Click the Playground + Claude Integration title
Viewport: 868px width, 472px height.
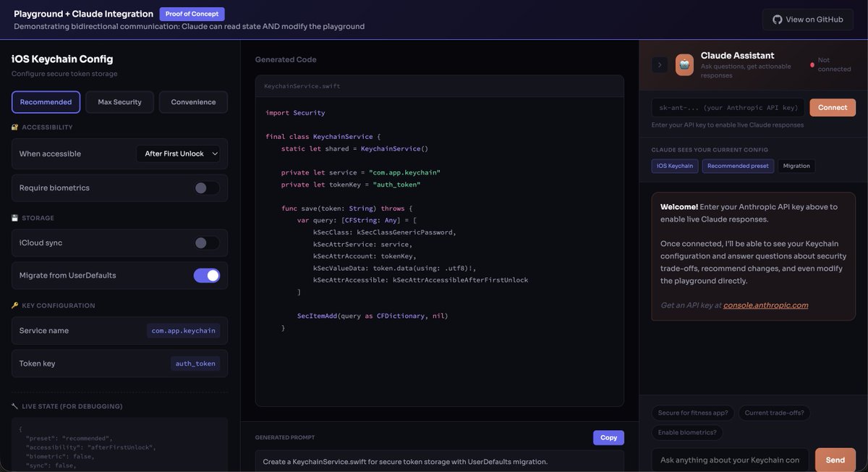point(83,14)
